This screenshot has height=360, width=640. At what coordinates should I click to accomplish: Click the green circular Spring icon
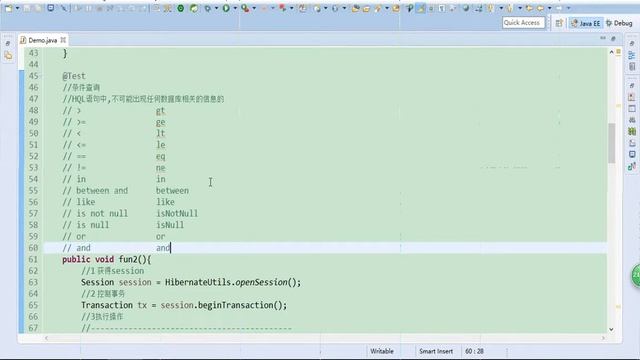click(x=180, y=8)
